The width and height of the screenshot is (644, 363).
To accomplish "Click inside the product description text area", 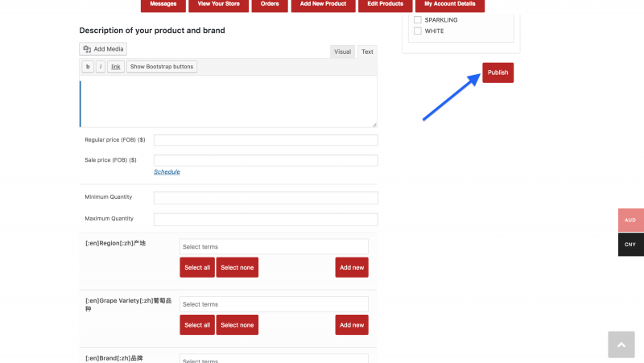I will 229,101.
